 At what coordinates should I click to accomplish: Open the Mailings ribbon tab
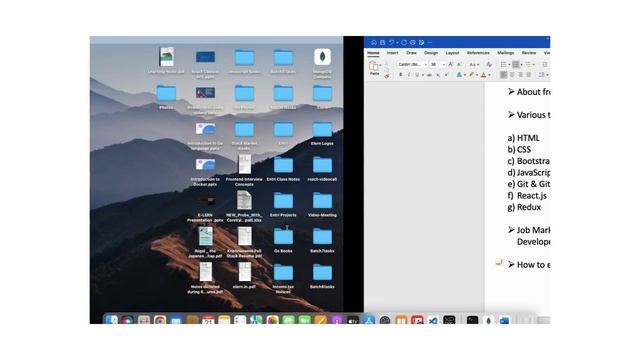pyautogui.click(x=505, y=53)
